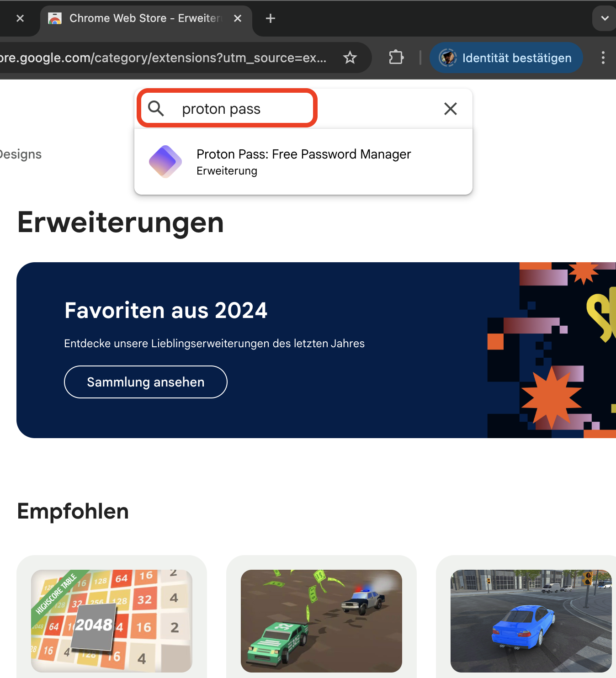The width and height of the screenshot is (616, 678).
Task: Bookmark this page with star icon
Action: pos(350,58)
